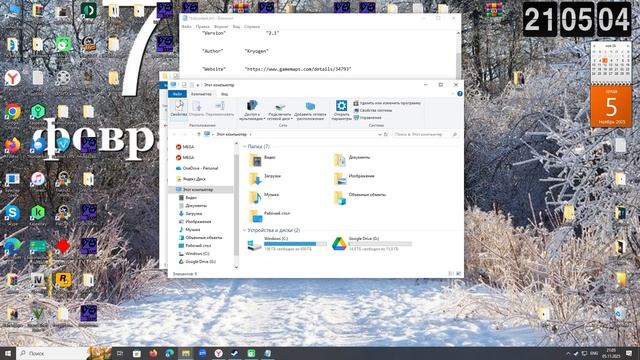
Task: Collapse the Папки (7) group
Action: tap(244, 147)
